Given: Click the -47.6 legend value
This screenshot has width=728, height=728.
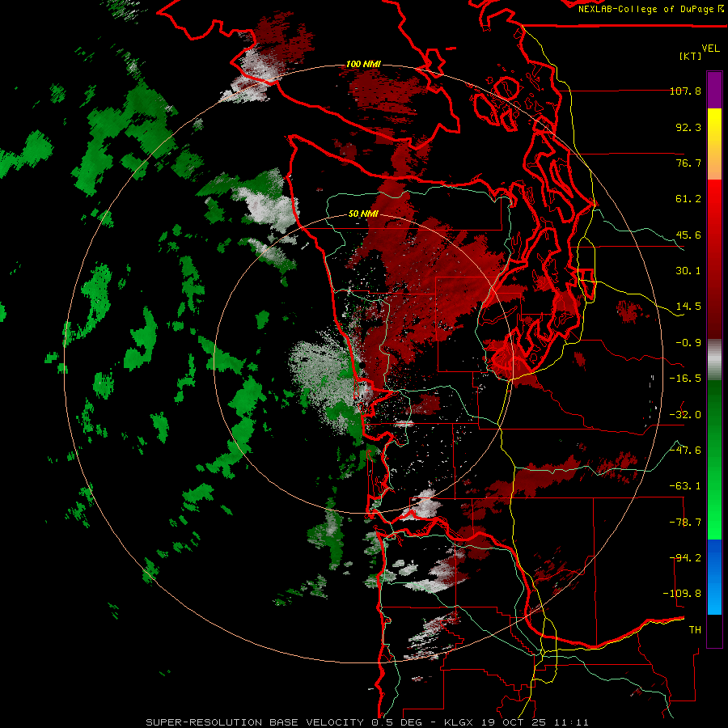Looking at the screenshot, I should coord(685,451).
